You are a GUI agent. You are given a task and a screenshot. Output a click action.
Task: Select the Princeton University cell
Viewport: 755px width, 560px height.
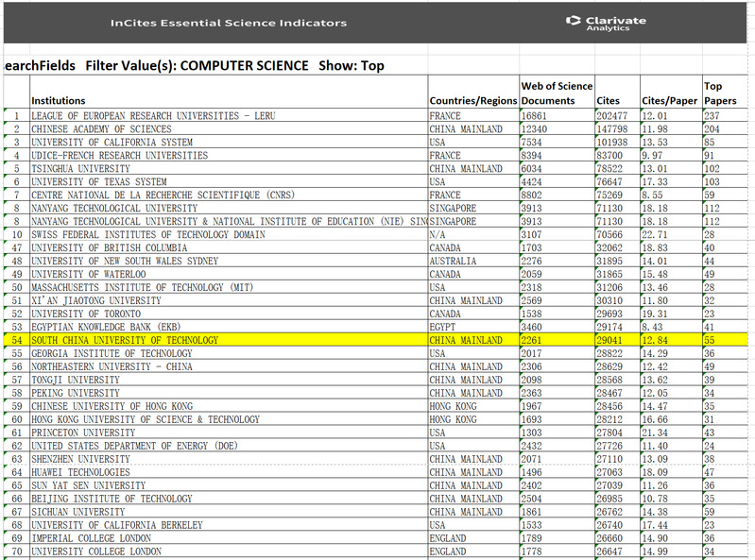tap(229, 433)
